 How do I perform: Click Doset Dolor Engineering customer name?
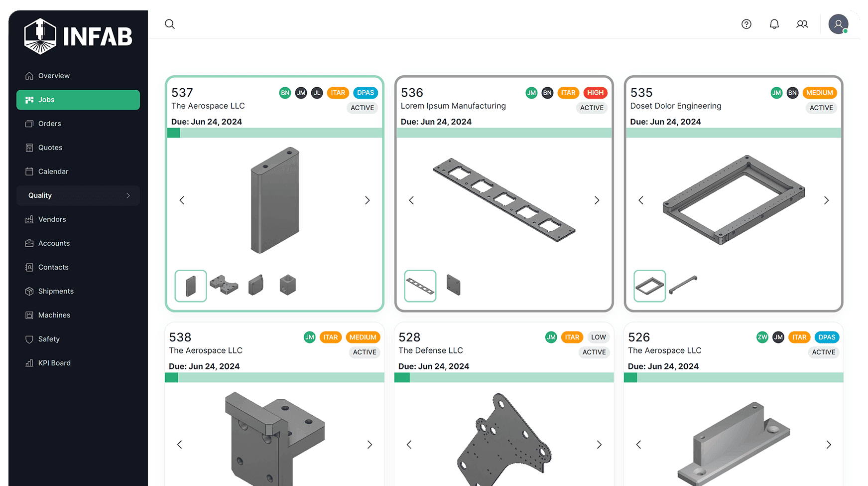(x=676, y=106)
